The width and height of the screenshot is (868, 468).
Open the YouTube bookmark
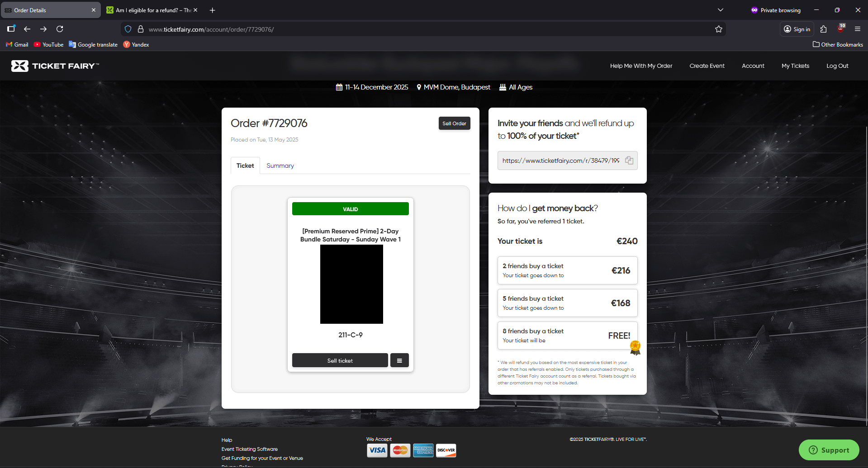click(x=49, y=44)
